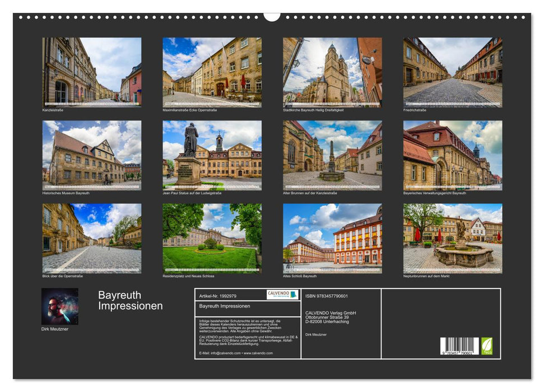The height and width of the screenshot is (392, 544).
Task: Open the Friedrichstraße street image
Action: (x=451, y=73)
